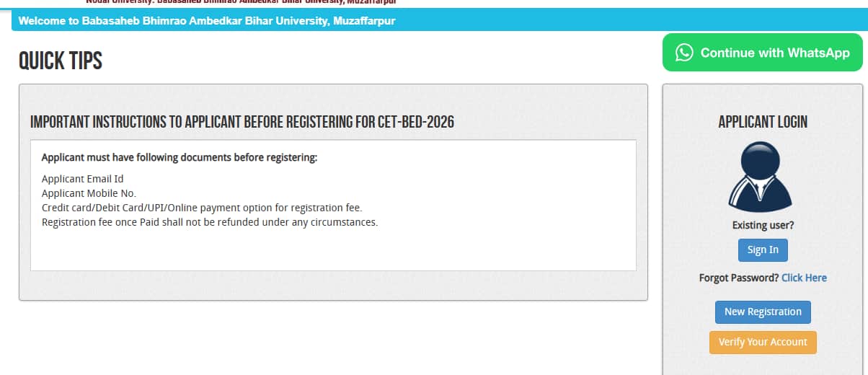Select the Applicant Email Id line
Image resolution: width=868 pixels, height=375 pixels.
78,179
